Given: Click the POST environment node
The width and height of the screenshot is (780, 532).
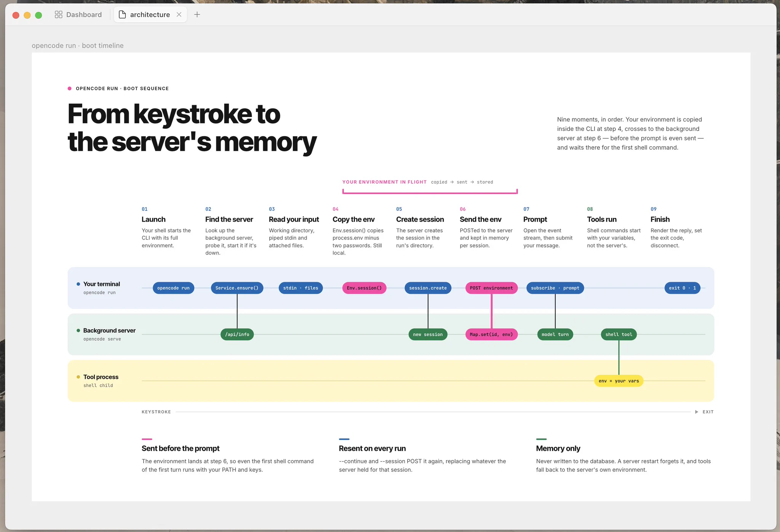Looking at the screenshot, I should (491, 288).
